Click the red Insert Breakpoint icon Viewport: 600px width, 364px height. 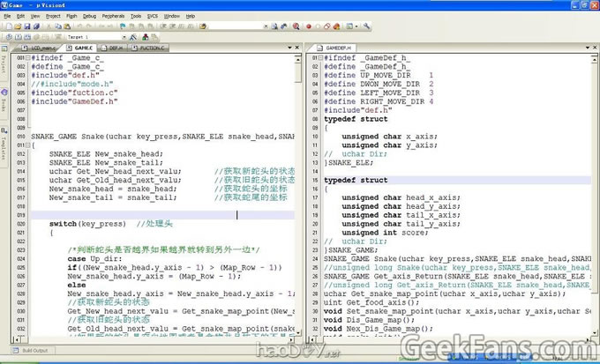click(308, 26)
